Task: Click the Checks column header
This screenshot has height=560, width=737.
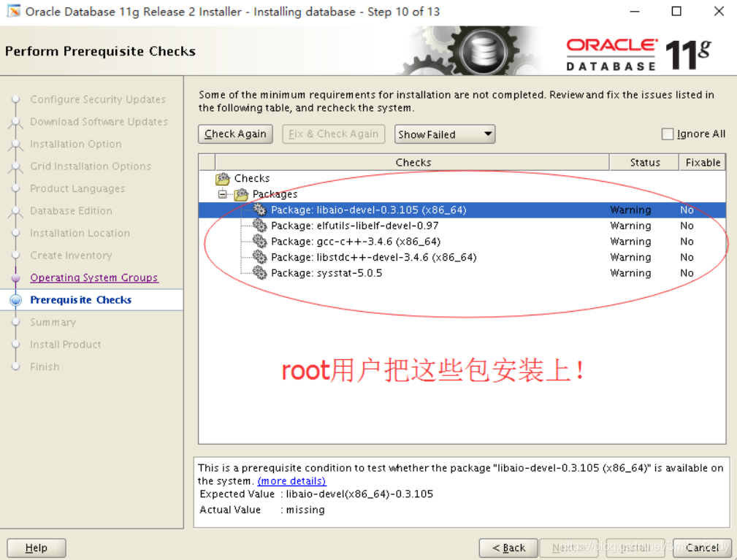Action: click(x=413, y=162)
